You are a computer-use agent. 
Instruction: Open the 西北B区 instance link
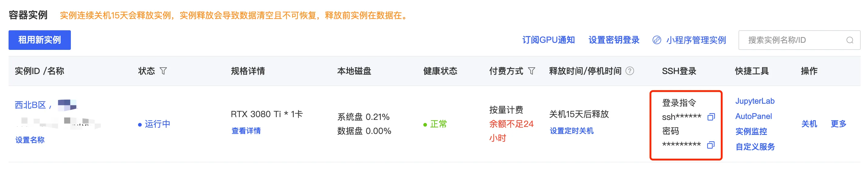30,105
